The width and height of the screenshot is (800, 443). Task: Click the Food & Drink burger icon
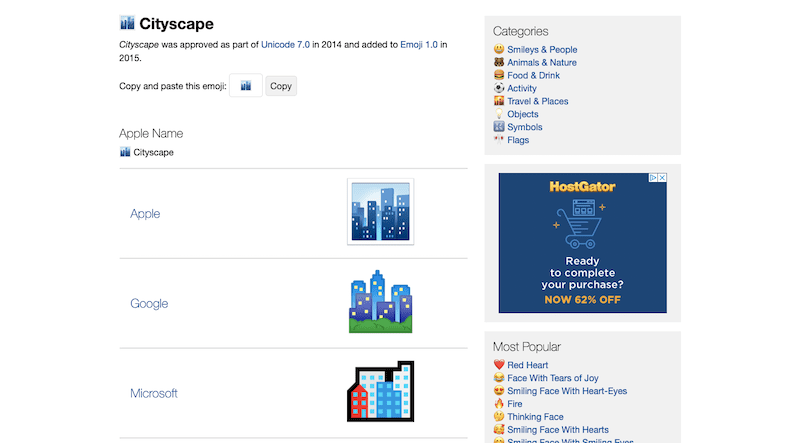coord(499,75)
